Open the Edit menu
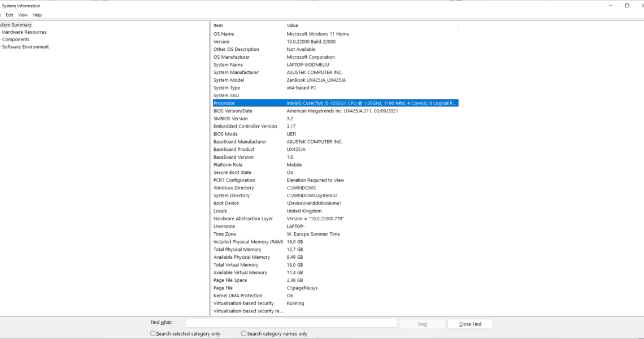 point(9,15)
